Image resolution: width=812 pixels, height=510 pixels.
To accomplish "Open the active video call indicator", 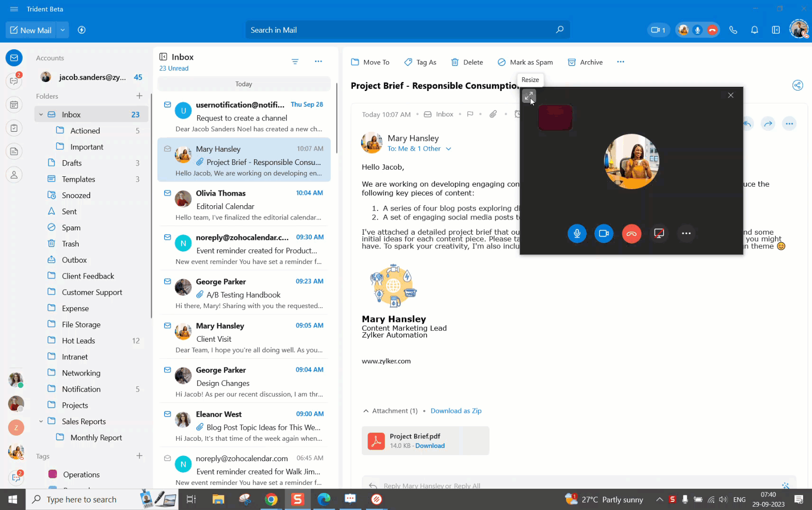I will (x=658, y=30).
